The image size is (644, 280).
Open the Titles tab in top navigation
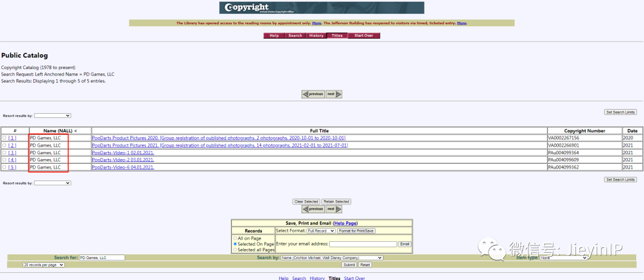[x=337, y=36]
